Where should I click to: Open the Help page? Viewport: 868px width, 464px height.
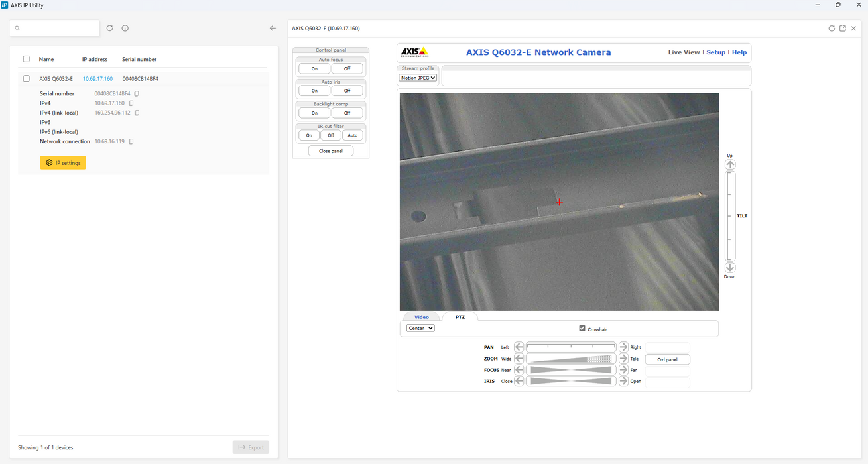[739, 52]
